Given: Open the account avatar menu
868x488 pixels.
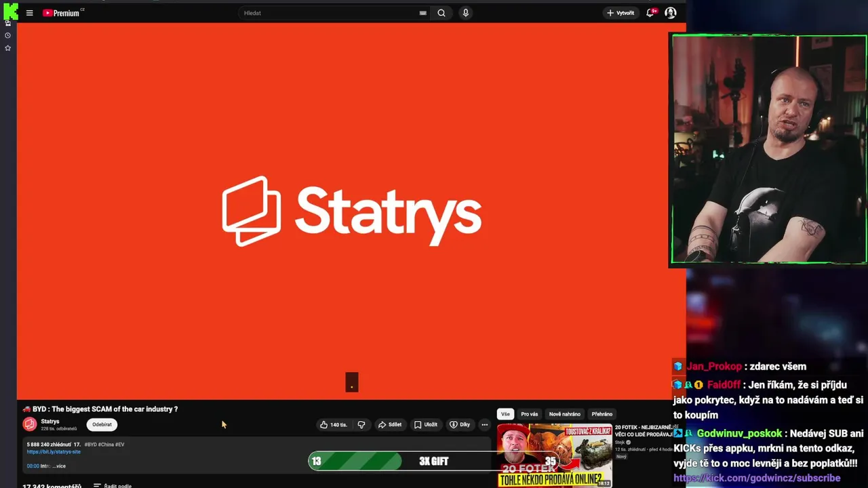Looking at the screenshot, I should click(670, 13).
